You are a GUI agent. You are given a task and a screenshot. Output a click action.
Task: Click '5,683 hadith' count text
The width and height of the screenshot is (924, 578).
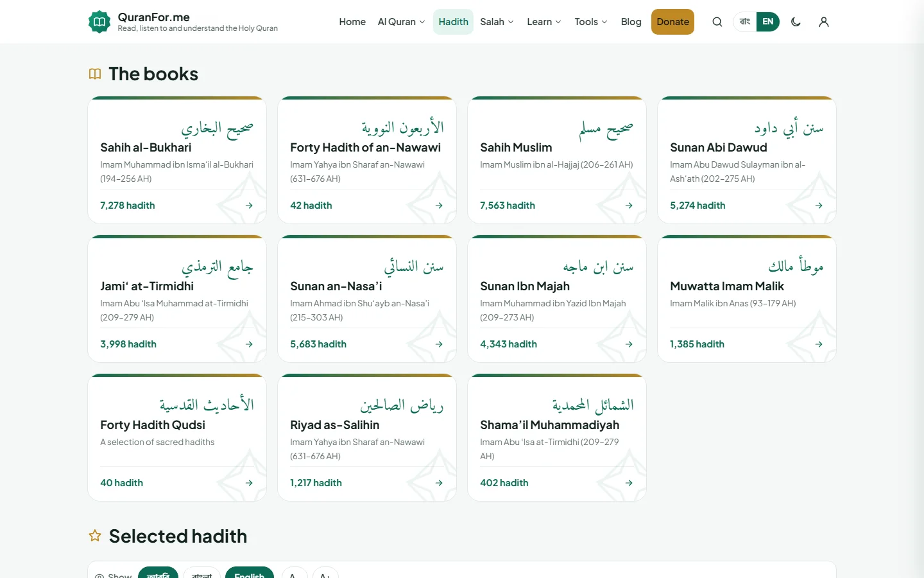click(318, 344)
